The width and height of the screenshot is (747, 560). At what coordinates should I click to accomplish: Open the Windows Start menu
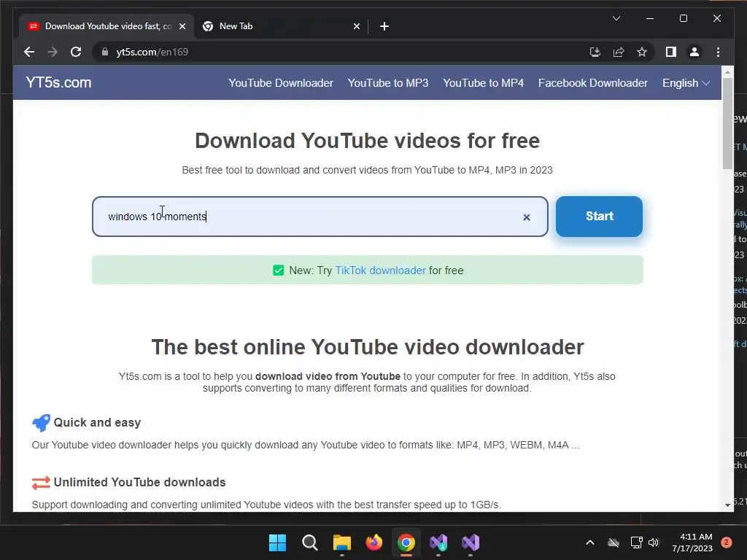(x=277, y=542)
